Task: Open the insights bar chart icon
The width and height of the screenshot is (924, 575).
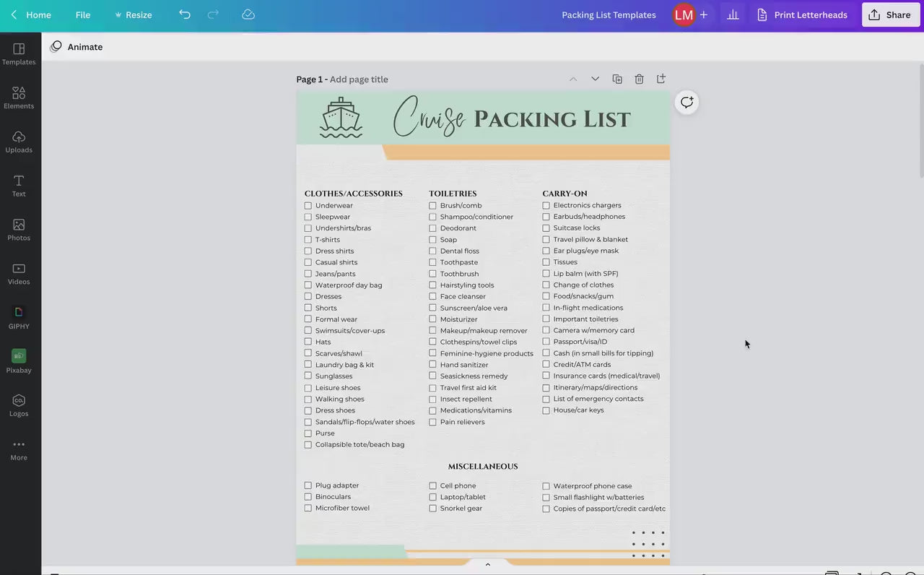Action: tap(733, 14)
